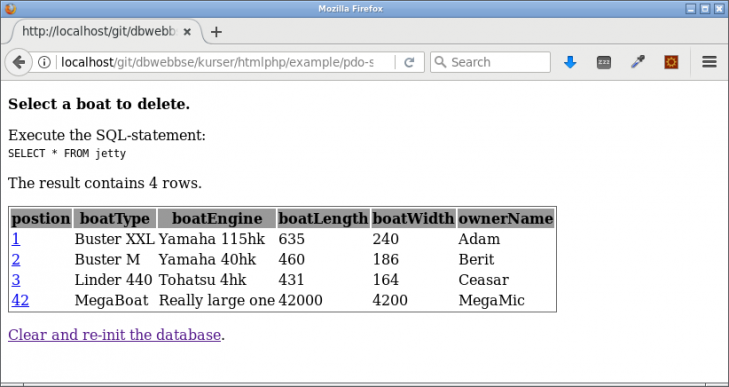Image resolution: width=729 pixels, height=387 pixels.
Task: Click the boatEngine column header
Action: (217, 219)
